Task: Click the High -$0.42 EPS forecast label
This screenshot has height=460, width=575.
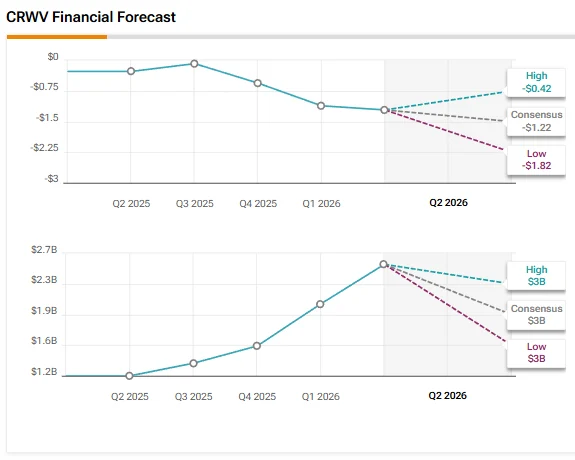Action: click(536, 83)
